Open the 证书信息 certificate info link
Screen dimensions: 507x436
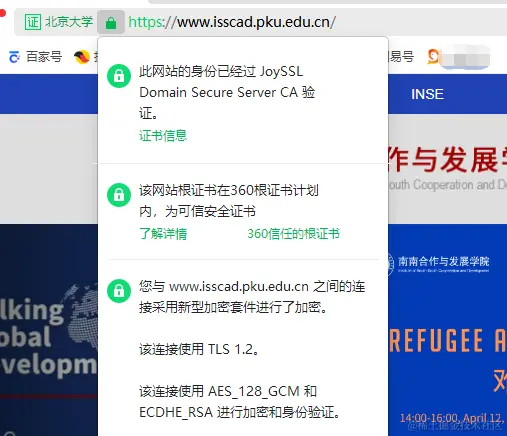[163, 135]
